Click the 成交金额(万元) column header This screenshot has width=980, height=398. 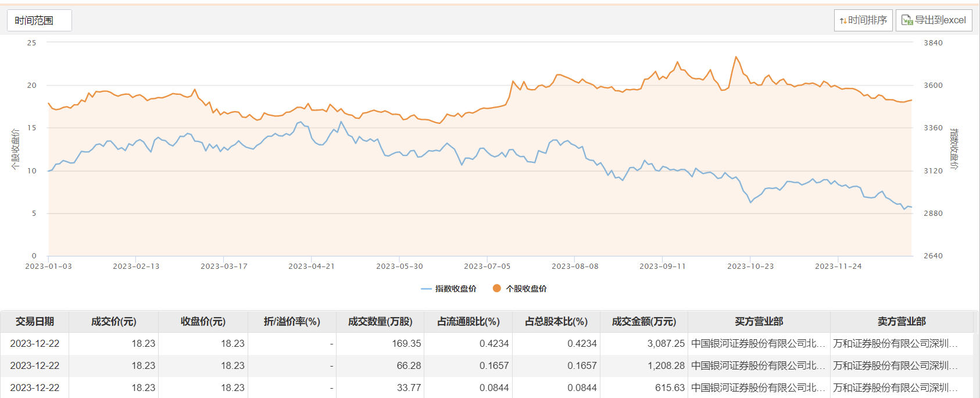(x=644, y=322)
